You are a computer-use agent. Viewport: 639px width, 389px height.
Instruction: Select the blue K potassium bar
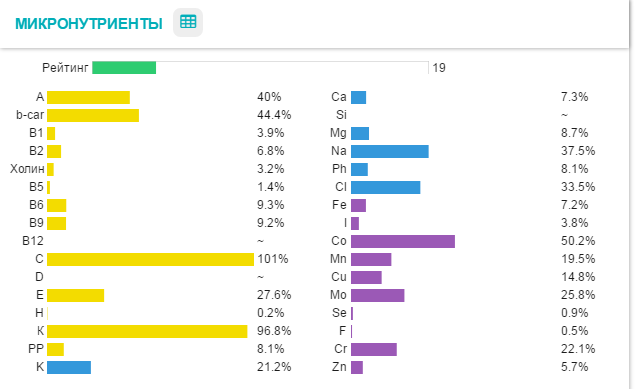click(69, 367)
